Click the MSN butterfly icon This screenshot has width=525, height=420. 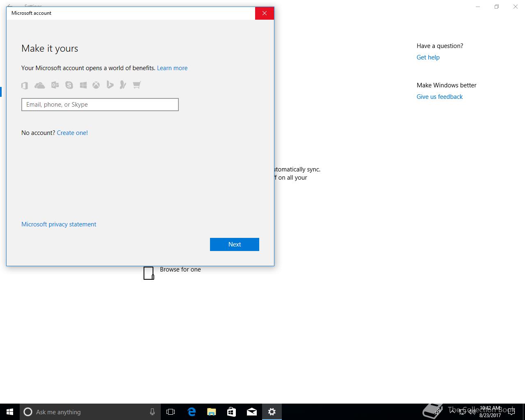point(123,84)
